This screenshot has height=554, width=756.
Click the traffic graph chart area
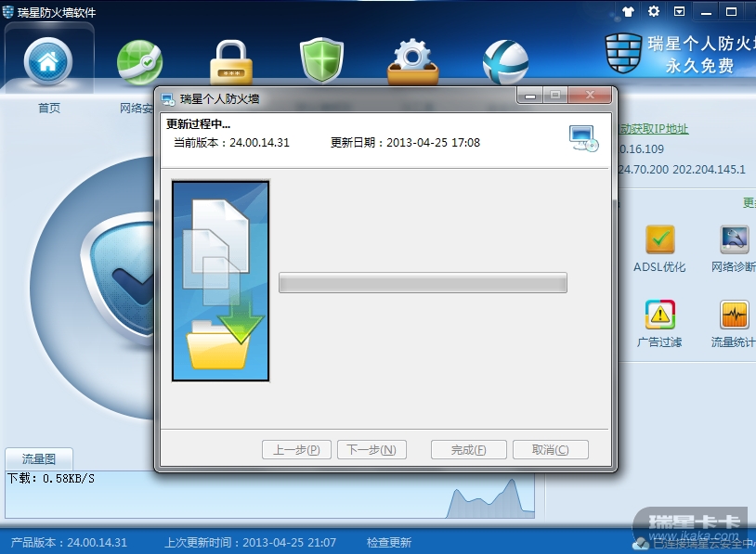click(x=270, y=495)
